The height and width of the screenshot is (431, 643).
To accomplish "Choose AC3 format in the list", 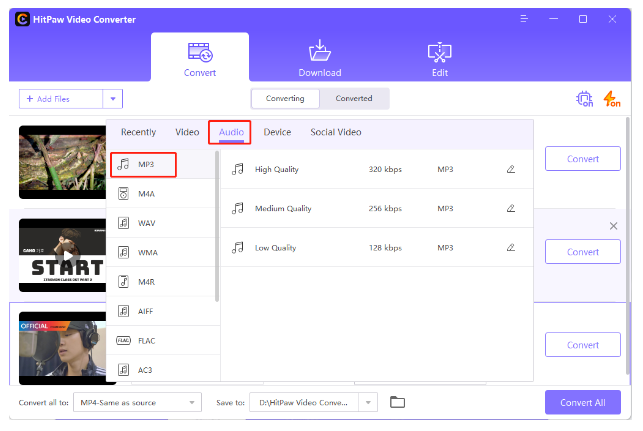I will point(161,369).
